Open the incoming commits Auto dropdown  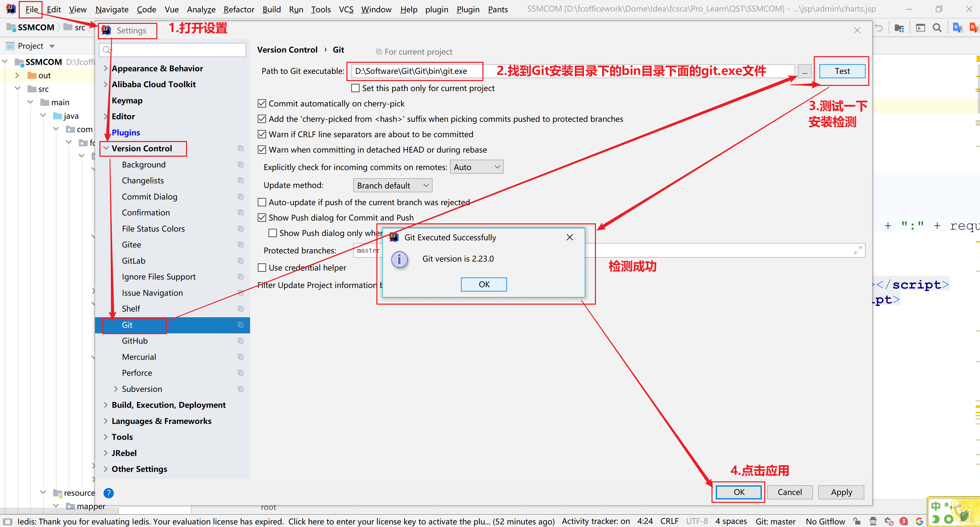pyautogui.click(x=476, y=167)
